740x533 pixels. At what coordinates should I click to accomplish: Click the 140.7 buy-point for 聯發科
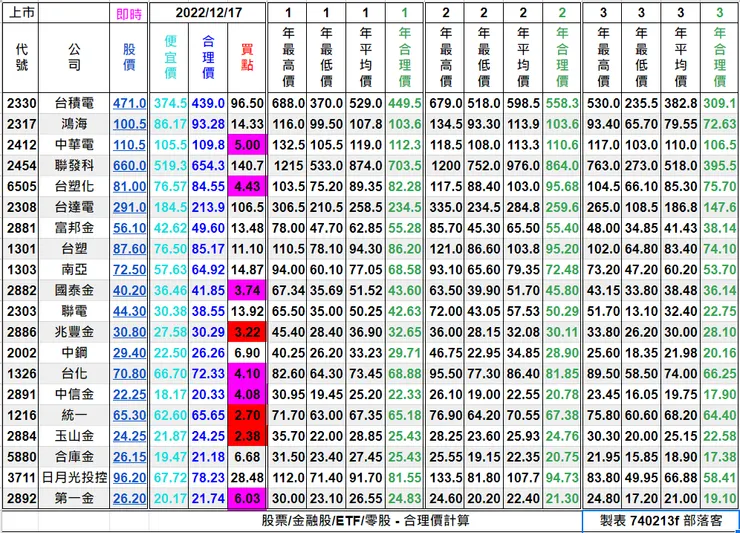click(247, 166)
